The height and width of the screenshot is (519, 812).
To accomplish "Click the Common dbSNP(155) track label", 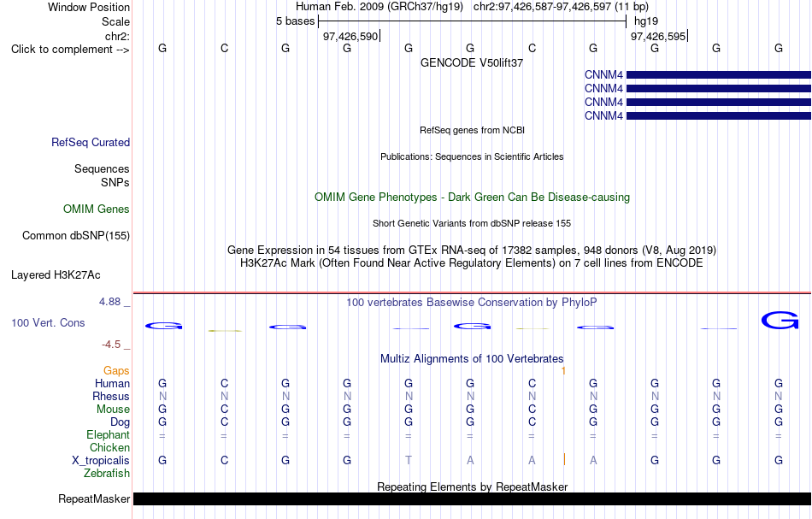I will coord(76,236).
